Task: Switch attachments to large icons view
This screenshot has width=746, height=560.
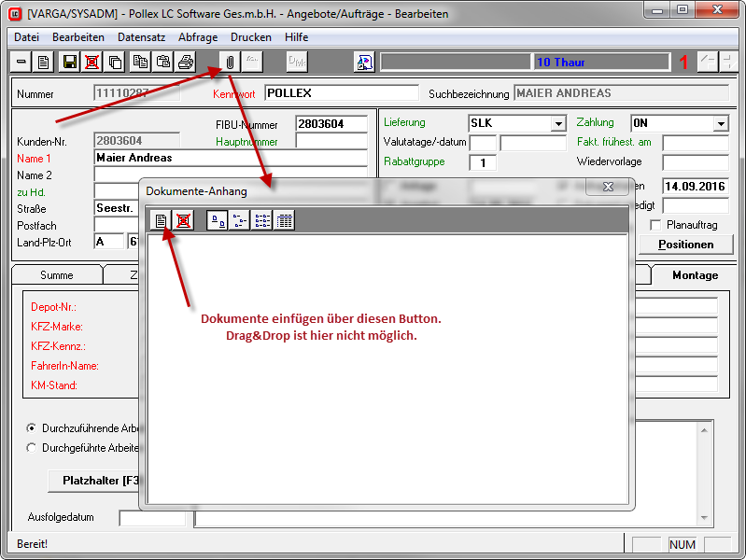Action: (x=218, y=220)
